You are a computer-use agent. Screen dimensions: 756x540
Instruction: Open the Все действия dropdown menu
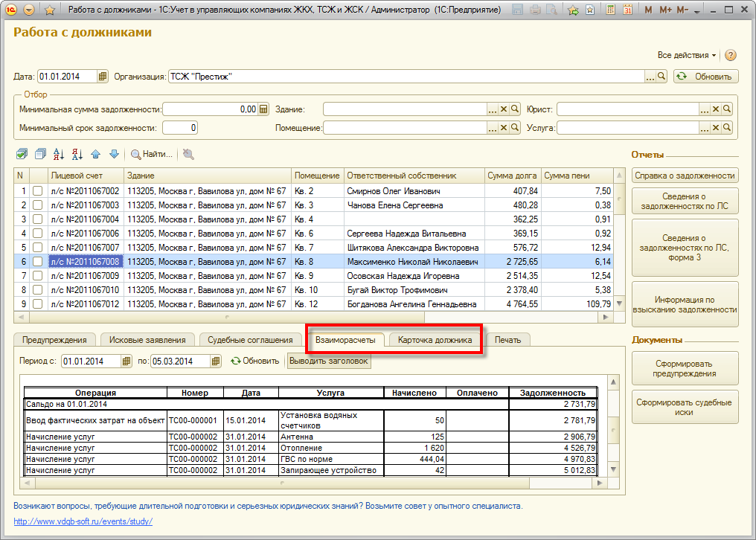pos(687,56)
